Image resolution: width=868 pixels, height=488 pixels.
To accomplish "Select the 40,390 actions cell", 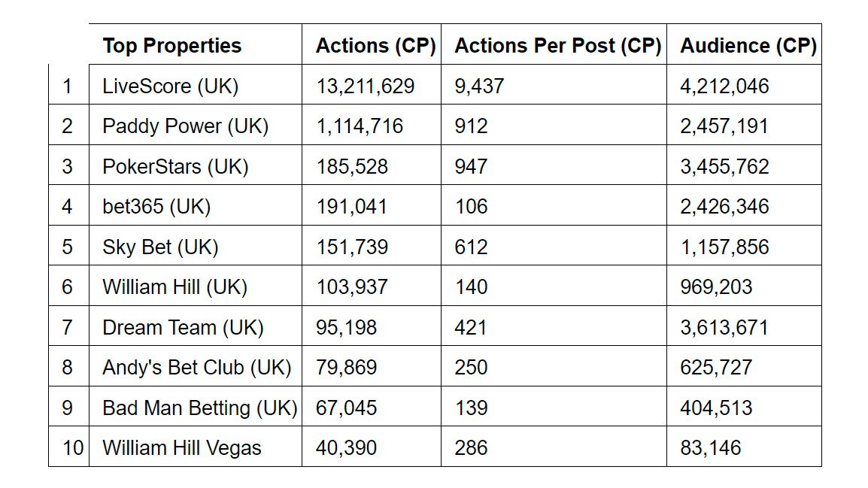I will (346, 448).
